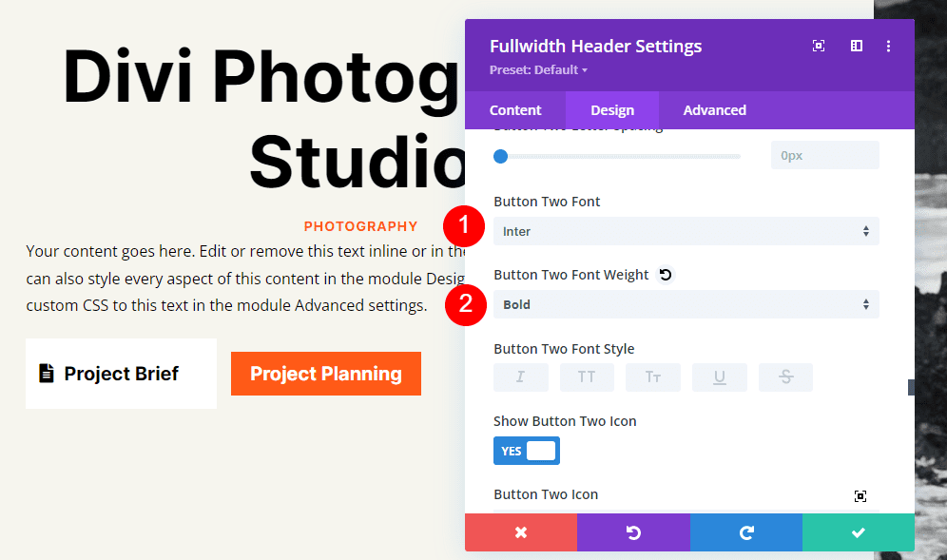Expand the settings modal to fullscreen
Screen dimensions: 947x560
click(818, 45)
